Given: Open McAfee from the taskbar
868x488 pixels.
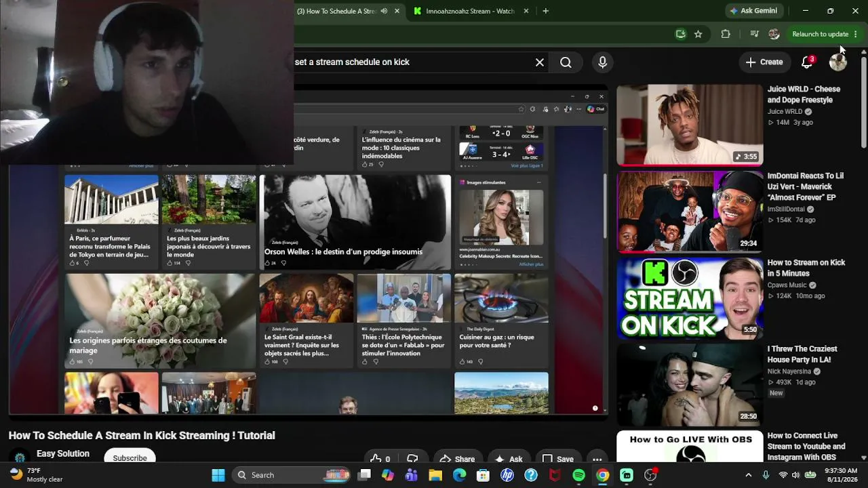Looking at the screenshot, I should [555, 475].
